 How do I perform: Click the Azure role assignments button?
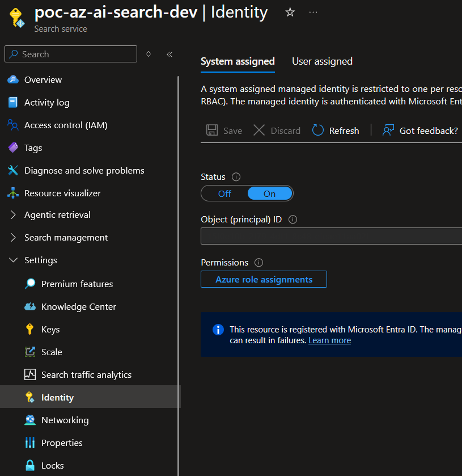tap(264, 279)
